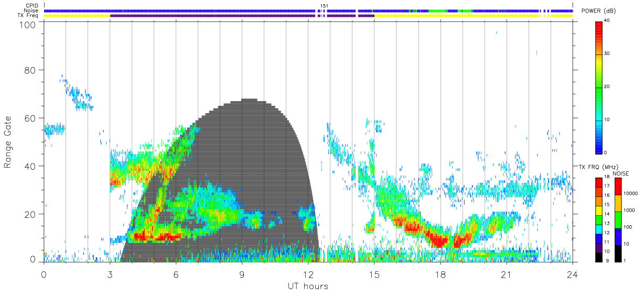Screen dimensions: 644x297
Task: Click the 40 tick on POWER colorbar
Action: [607, 21]
